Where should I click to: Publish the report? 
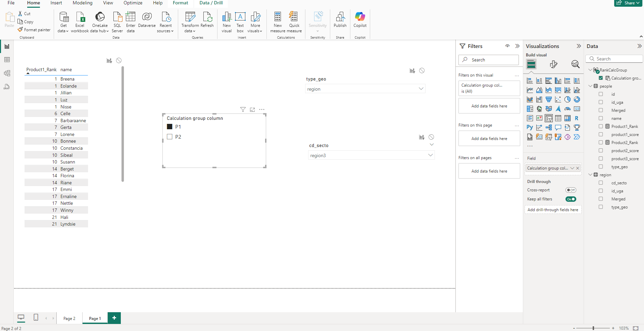[x=340, y=20]
